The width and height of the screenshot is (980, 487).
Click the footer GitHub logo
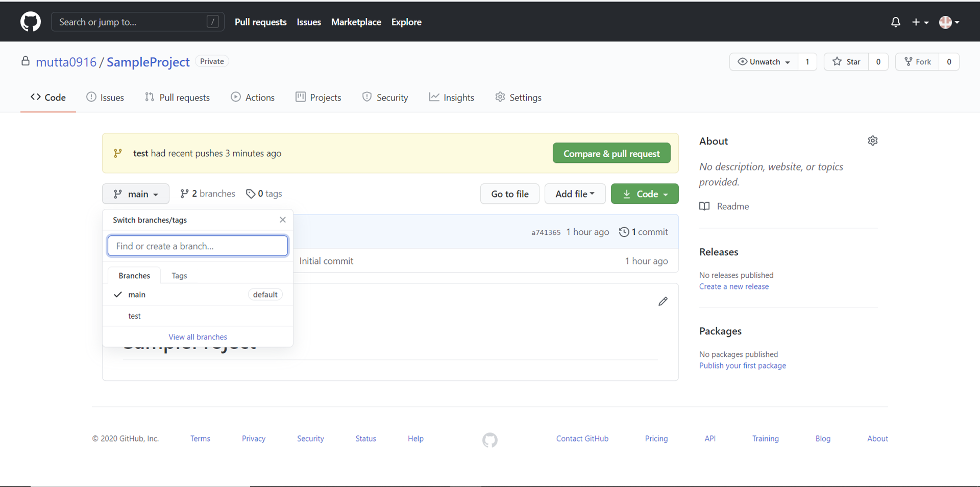pyautogui.click(x=490, y=440)
